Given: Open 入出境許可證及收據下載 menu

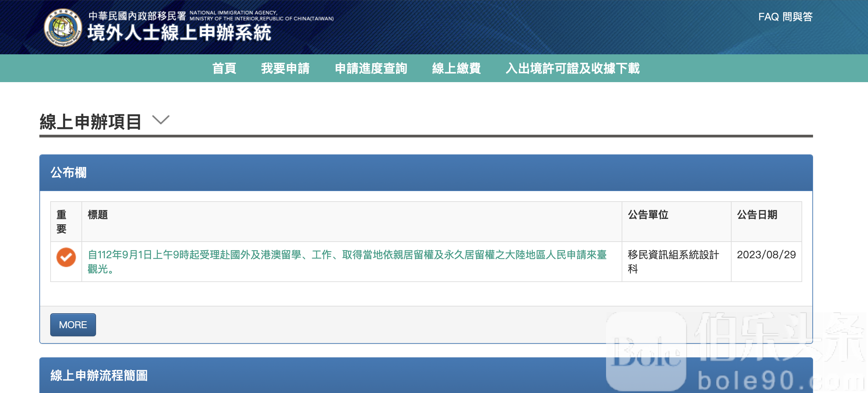Looking at the screenshot, I should 572,68.
